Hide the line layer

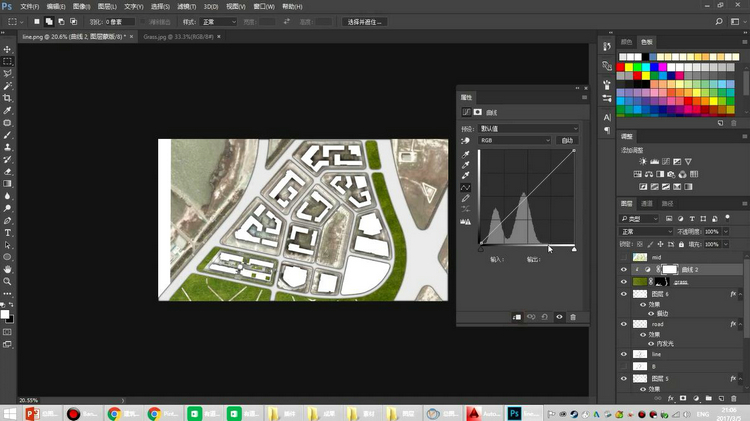click(624, 355)
